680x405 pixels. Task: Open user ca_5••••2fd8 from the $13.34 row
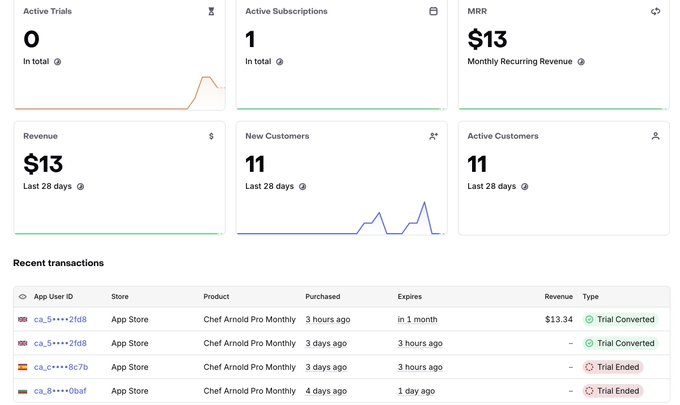pos(60,320)
